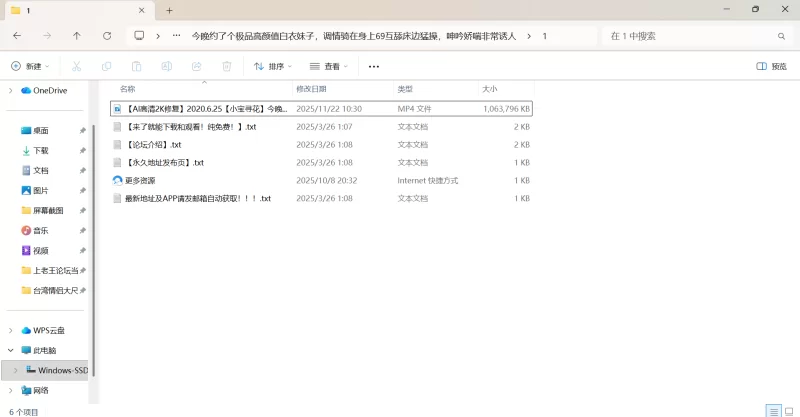This screenshot has width=800, height=417.
Task: Click the Refresh button in navigation bar
Action: 107,36
